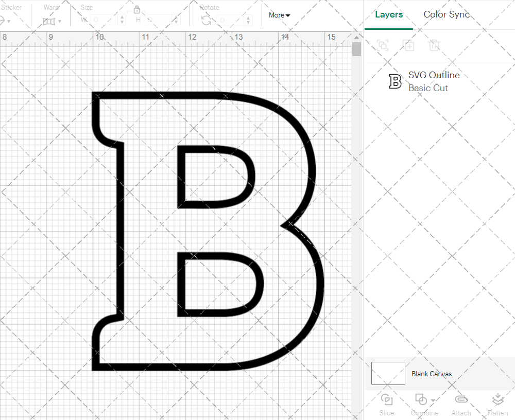Click the Delete layer trash icon
This screenshot has height=420, width=515.
coord(434,45)
